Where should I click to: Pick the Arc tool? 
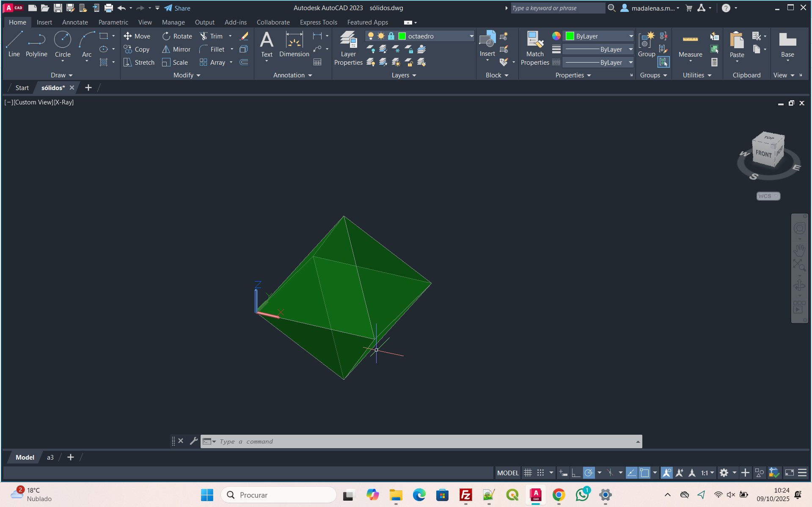pos(87,44)
